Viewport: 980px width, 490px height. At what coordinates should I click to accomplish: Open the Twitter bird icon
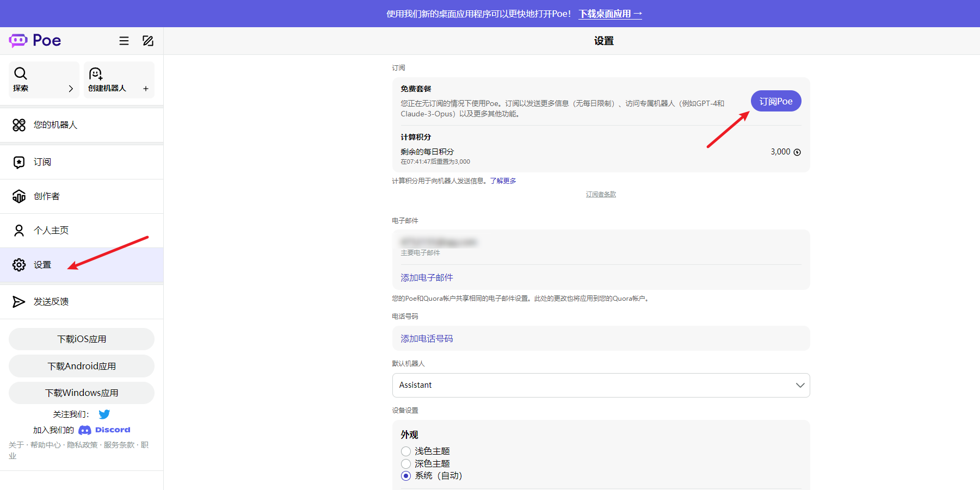(x=104, y=414)
